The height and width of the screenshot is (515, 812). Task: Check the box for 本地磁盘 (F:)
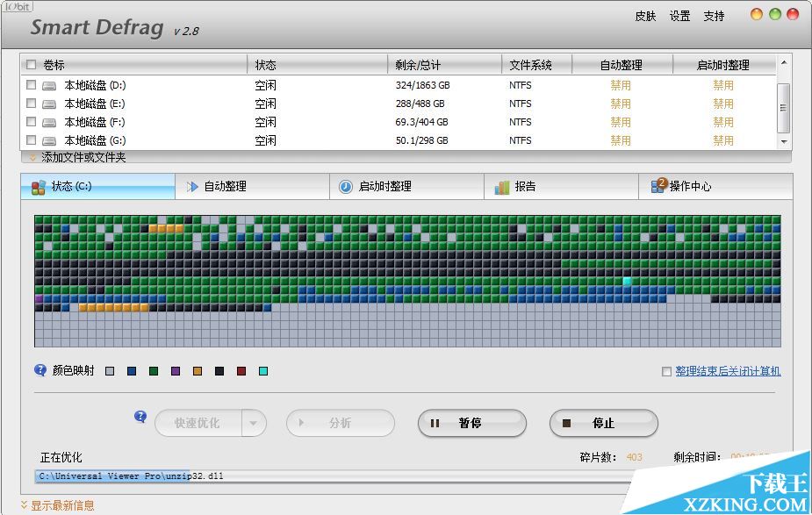tap(31, 122)
